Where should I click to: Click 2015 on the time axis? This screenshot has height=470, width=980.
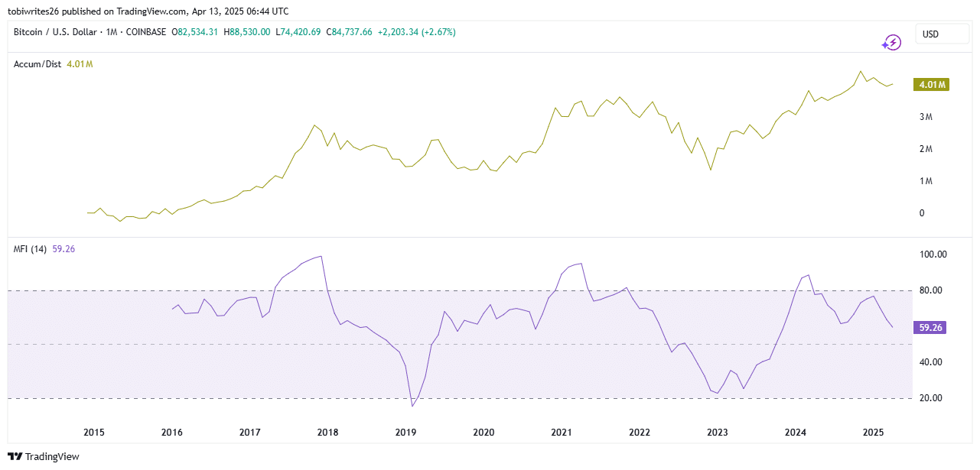click(94, 433)
